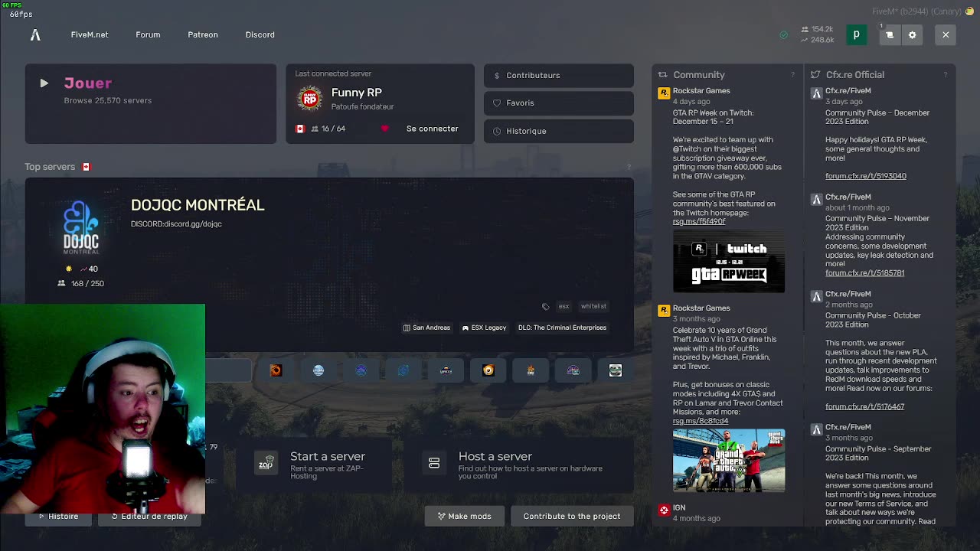Open the Patreon navigation link
Image resolution: width=980 pixels, height=551 pixels.
(203, 34)
